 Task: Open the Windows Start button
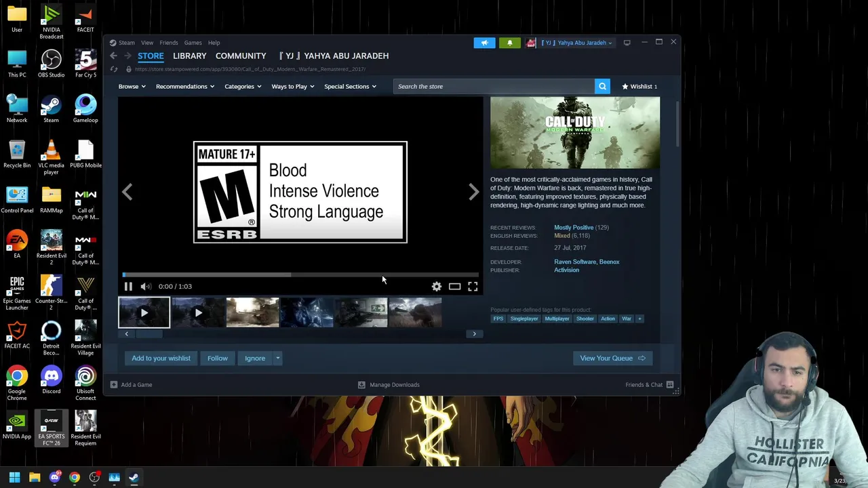(14, 478)
